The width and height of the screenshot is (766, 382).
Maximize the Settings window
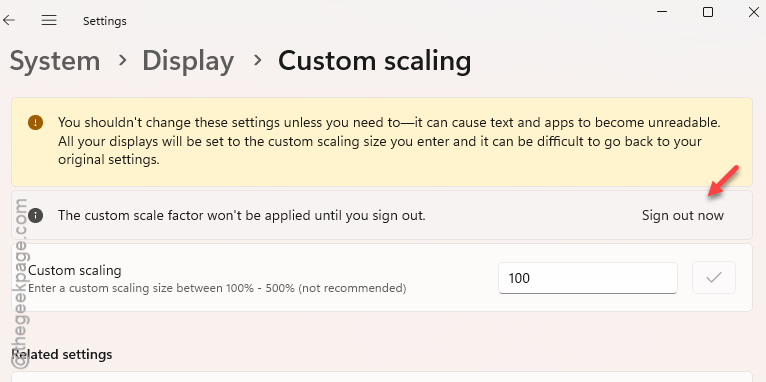tap(708, 12)
